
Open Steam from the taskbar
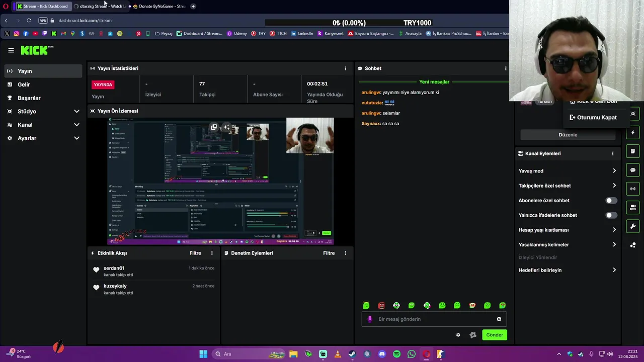point(352,354)
